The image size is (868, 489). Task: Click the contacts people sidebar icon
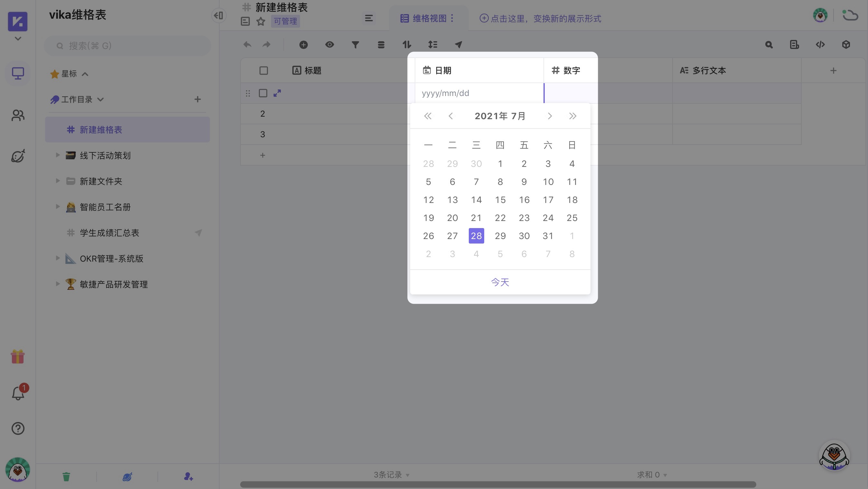[x=18, y=116]
